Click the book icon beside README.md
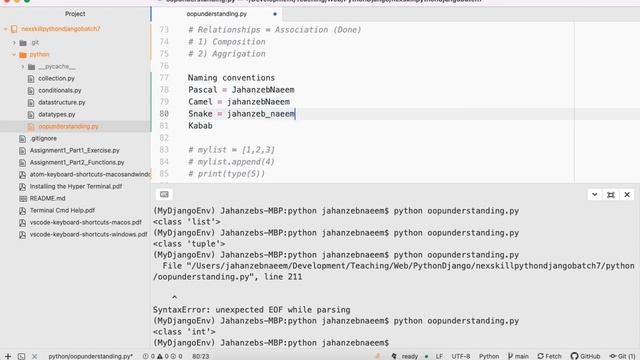 22,198
